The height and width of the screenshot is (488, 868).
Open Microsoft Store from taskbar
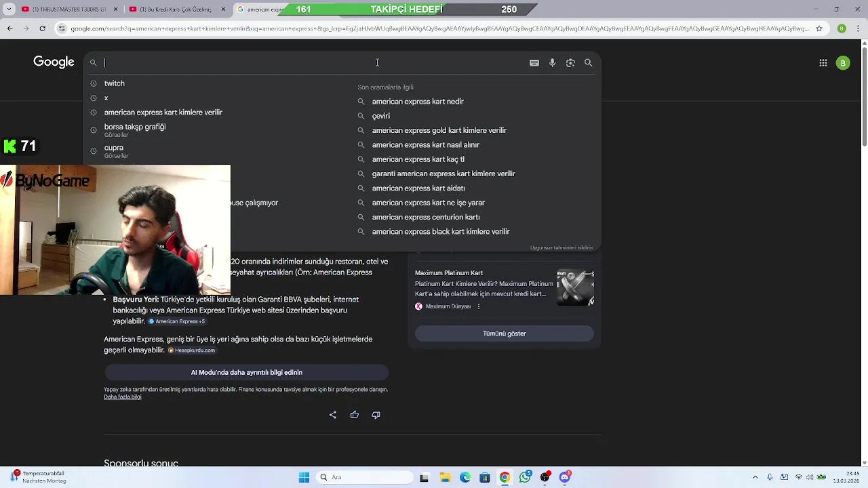[485, 477]
